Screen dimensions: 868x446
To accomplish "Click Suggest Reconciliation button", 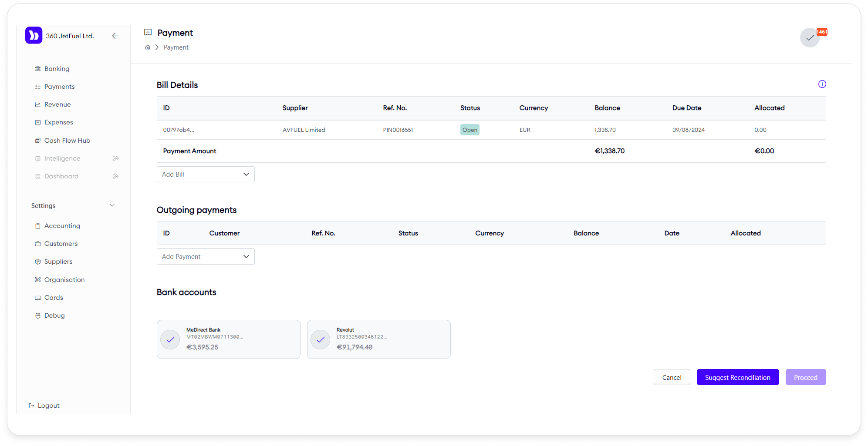I will (738, 377).
